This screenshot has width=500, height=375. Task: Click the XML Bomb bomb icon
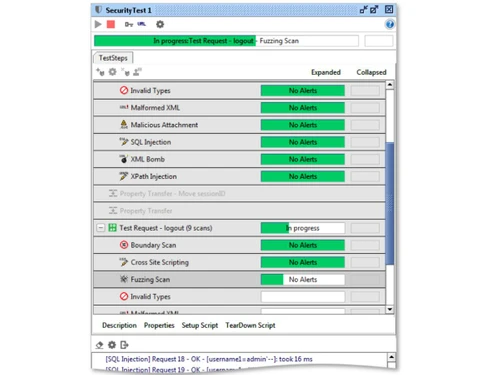tap(123, 159)
